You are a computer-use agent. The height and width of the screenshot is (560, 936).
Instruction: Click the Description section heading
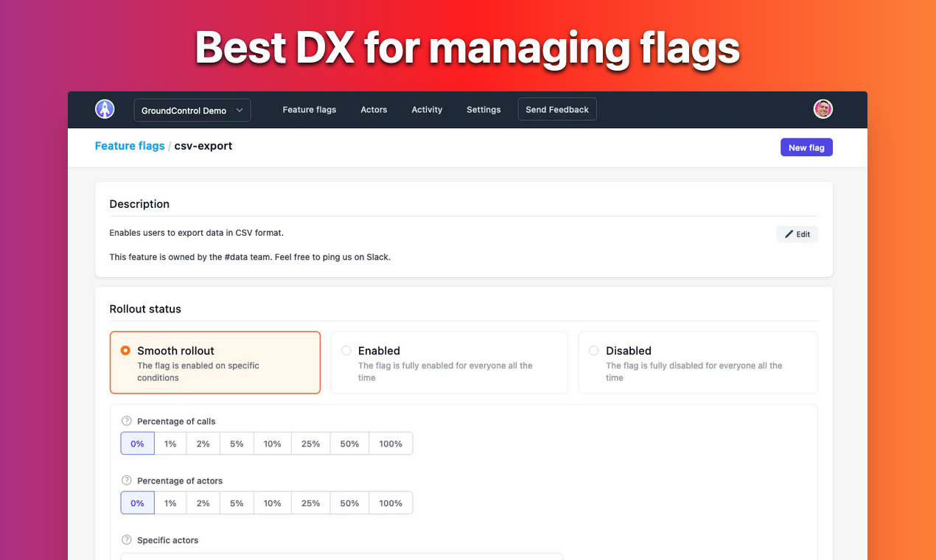(x=139, y=204)
